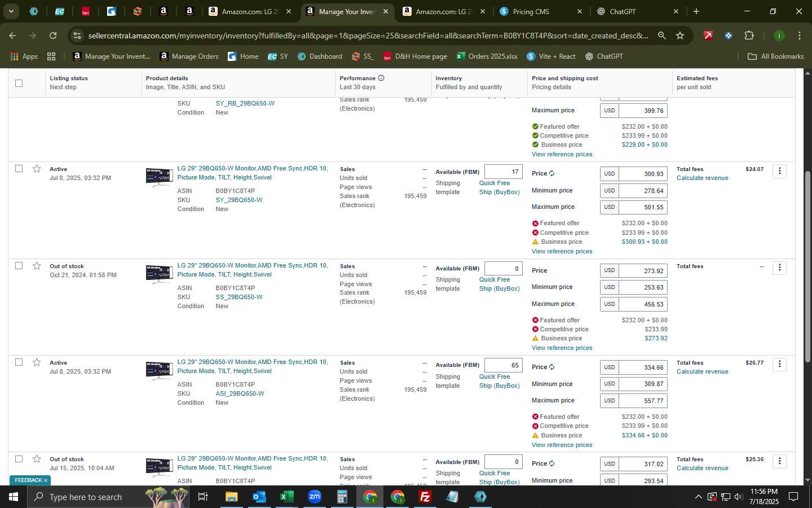
Task: Open the three-dot menu for ASI_29BQ650-W listing
Action: pyautogui.click(x=779, y=365)
